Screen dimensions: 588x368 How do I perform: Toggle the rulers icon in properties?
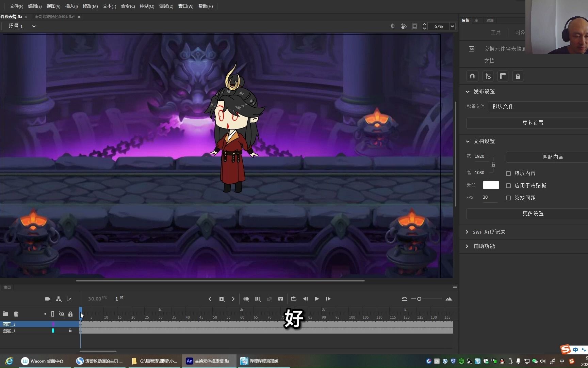pyautogui.click(x=503, y=76)
